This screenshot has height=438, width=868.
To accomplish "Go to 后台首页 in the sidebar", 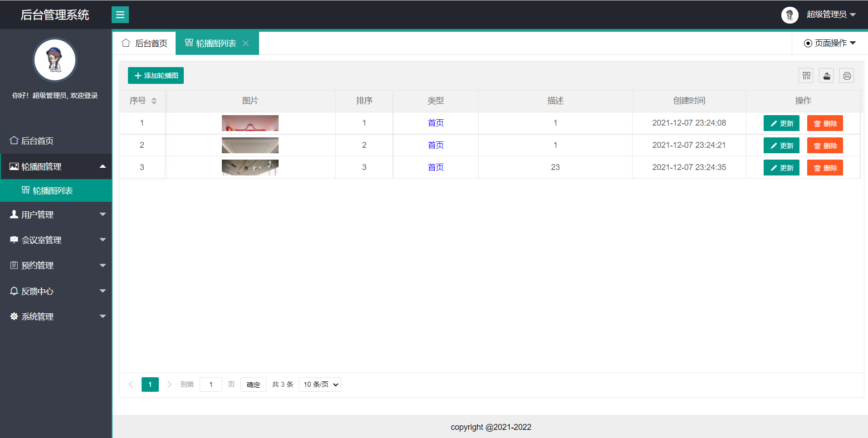I will click(56, 141).
